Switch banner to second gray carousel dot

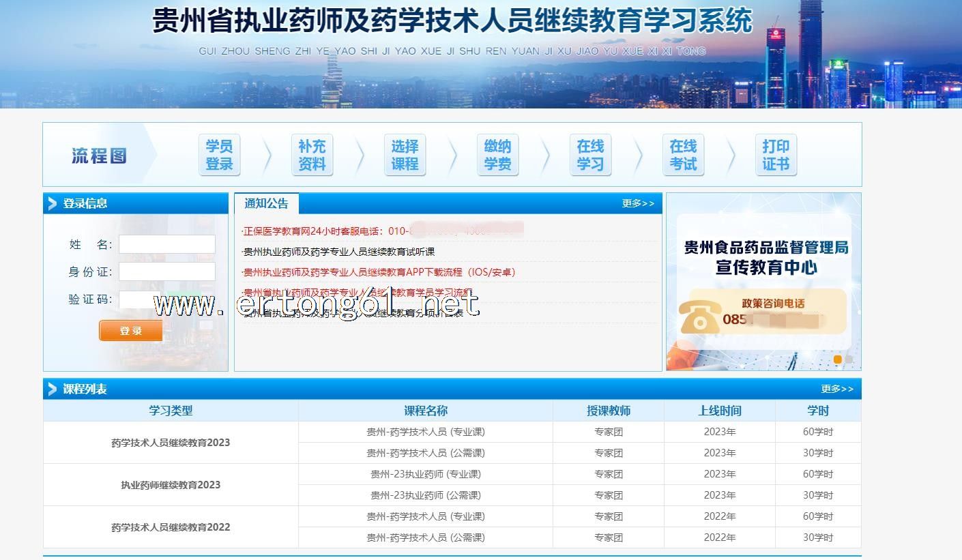tap(849, 359)
